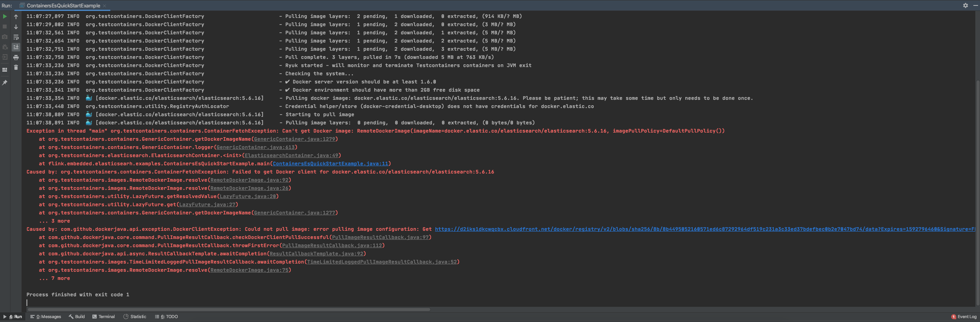
Task: Open PullImageResultCallback.java:97 link
Action: point(380,237)
